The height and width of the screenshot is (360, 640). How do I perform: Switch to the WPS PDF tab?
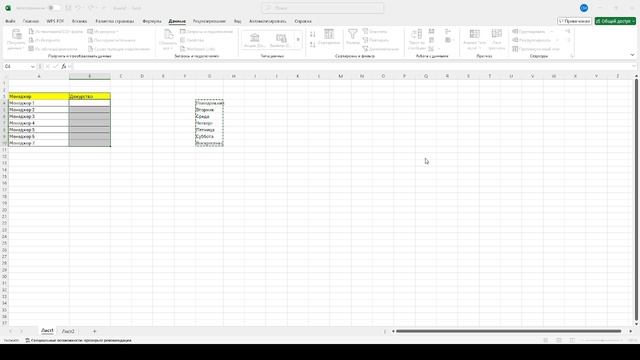[55, 21]
